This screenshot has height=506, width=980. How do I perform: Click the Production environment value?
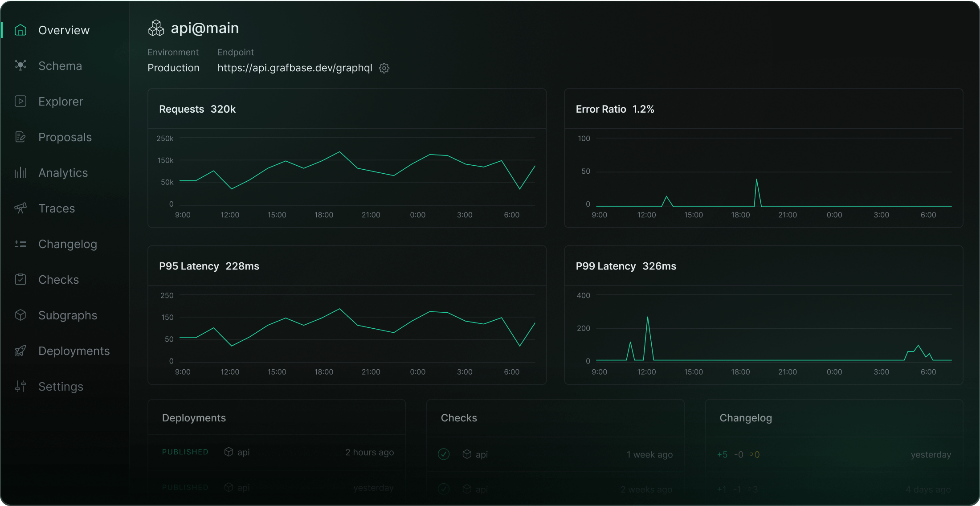pos(173,68)
